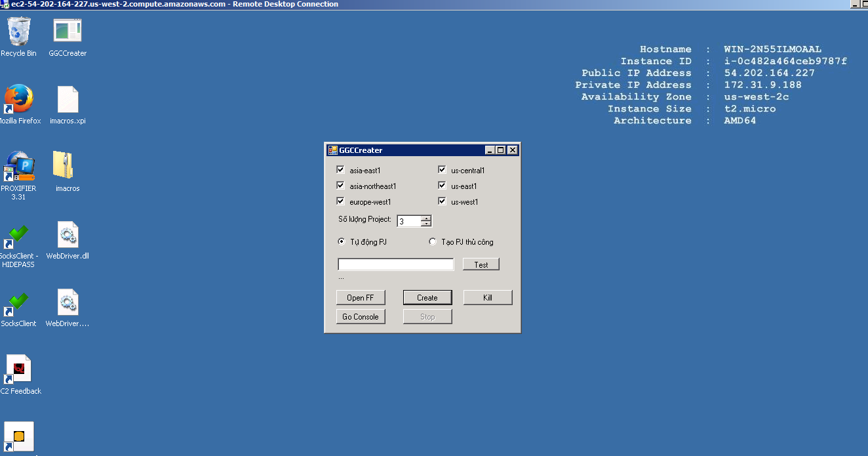
Task: Uncheck the europe-west1 checkbox
Action: (x=340, y=201)
